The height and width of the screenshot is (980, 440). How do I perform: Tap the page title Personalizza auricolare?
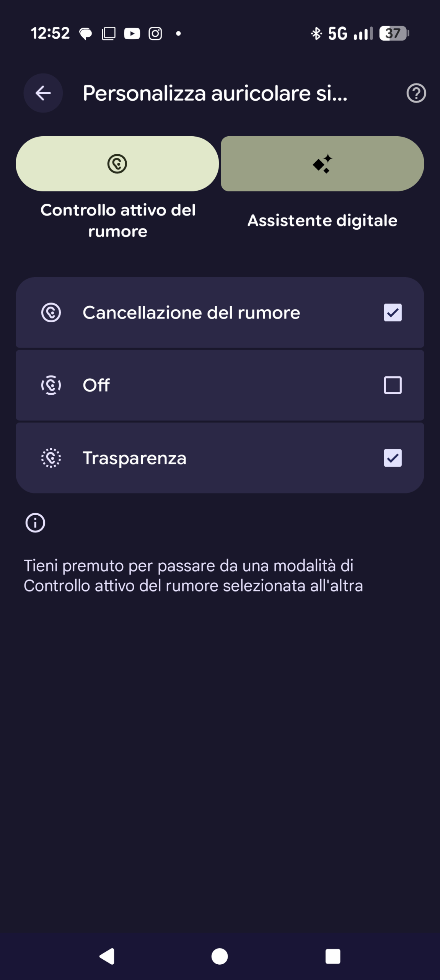coord(215,93)
